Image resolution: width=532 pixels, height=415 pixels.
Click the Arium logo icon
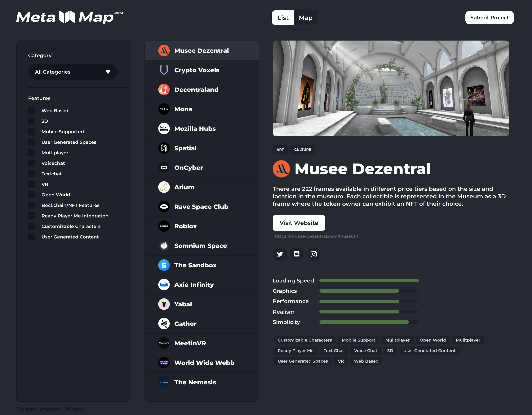[164, 187]
